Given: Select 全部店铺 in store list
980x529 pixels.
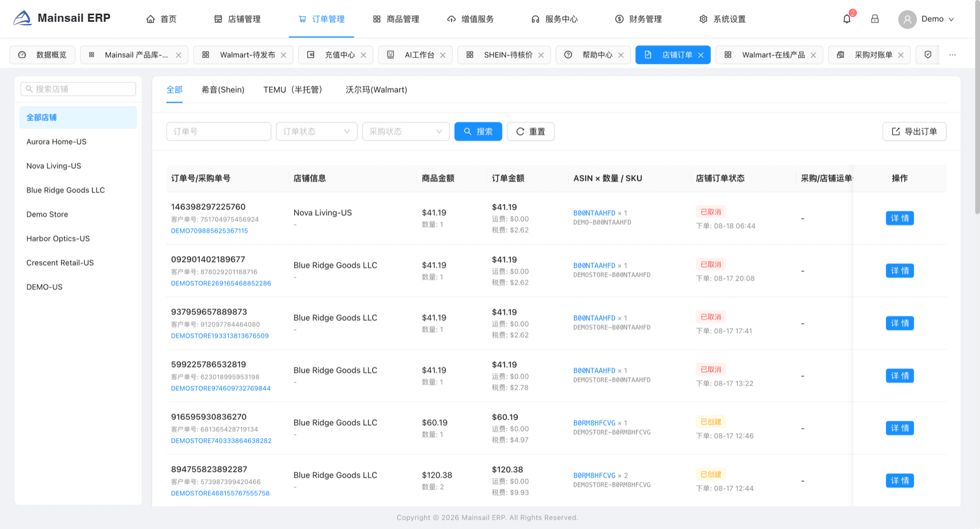Looking at the screenshot, I should click(x=78, y=117).
